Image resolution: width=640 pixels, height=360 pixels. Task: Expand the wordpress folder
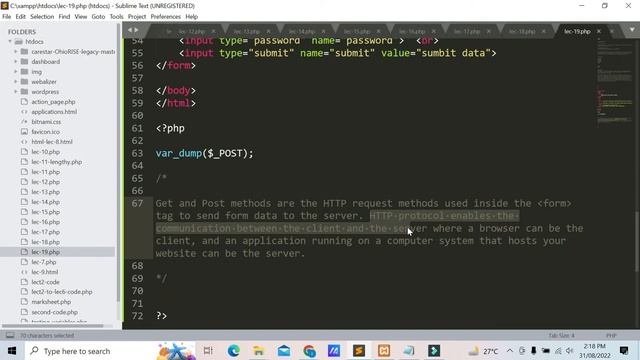[16, 92]
